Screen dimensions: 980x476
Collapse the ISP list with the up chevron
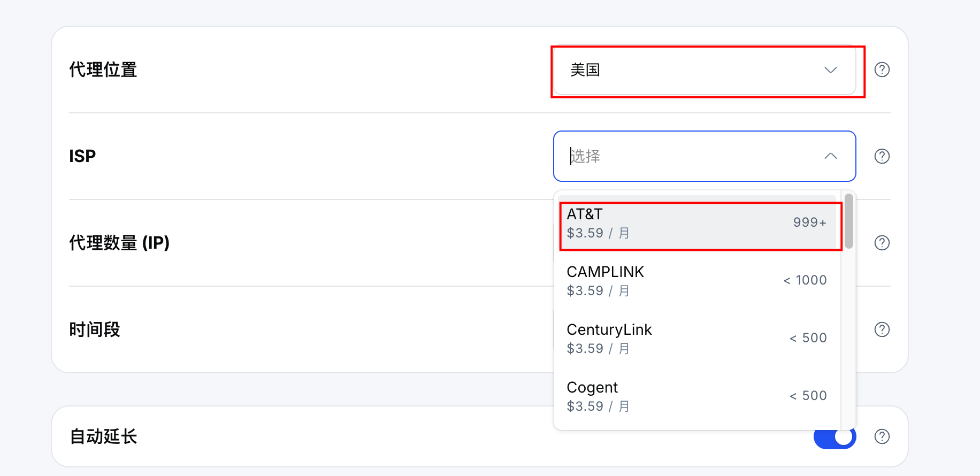coord(830,156)
